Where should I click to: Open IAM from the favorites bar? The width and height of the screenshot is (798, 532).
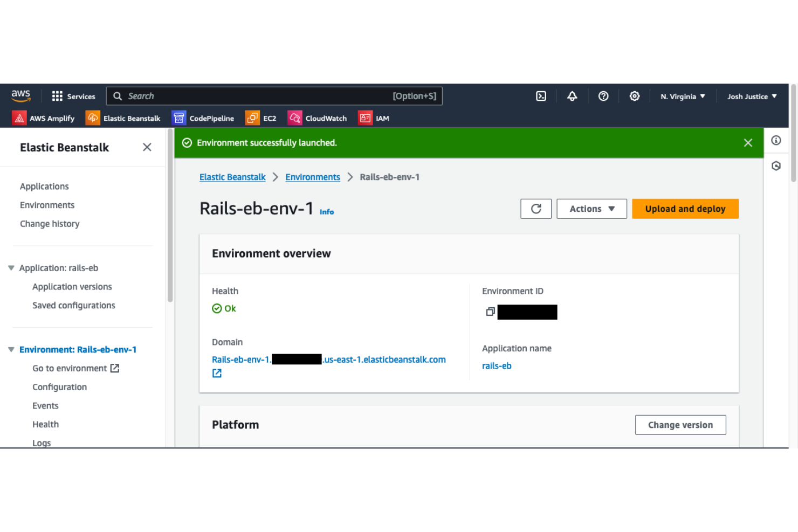click(x=374, y=118)
